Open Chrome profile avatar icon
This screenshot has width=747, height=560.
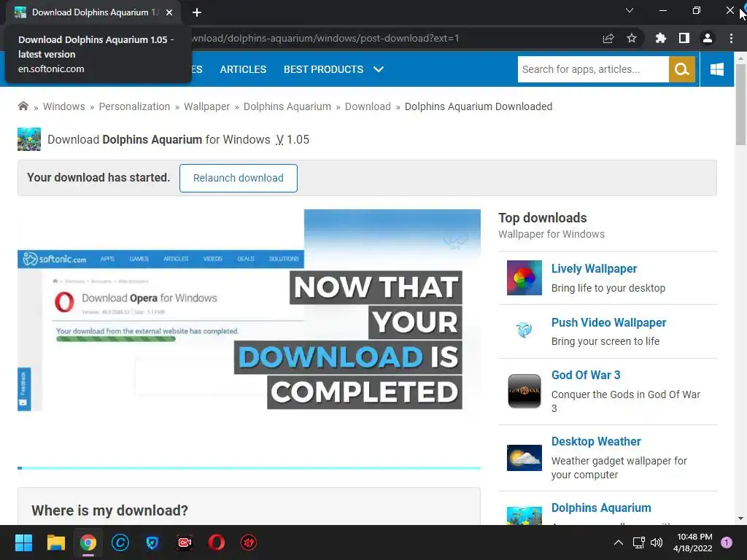click(x=708, y=38)
